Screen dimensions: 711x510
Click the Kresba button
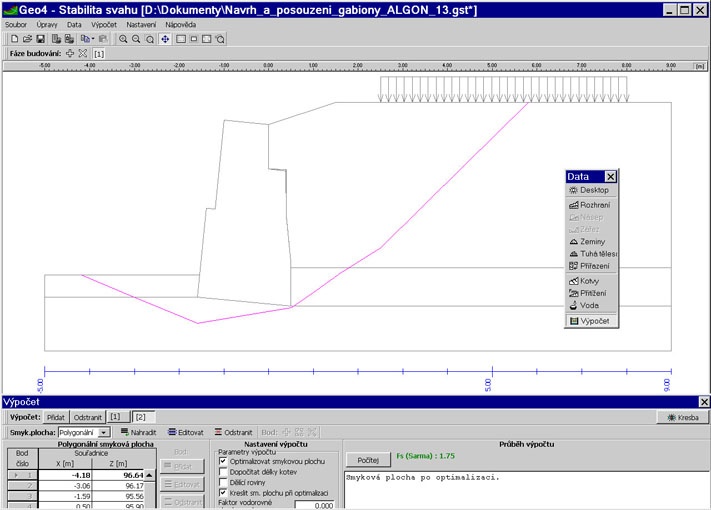pos(683,418)
